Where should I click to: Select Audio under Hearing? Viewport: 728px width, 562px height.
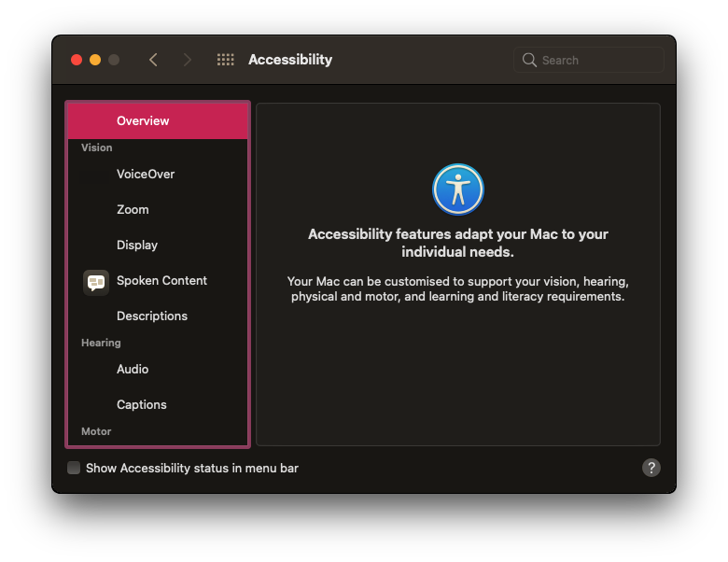158,370
